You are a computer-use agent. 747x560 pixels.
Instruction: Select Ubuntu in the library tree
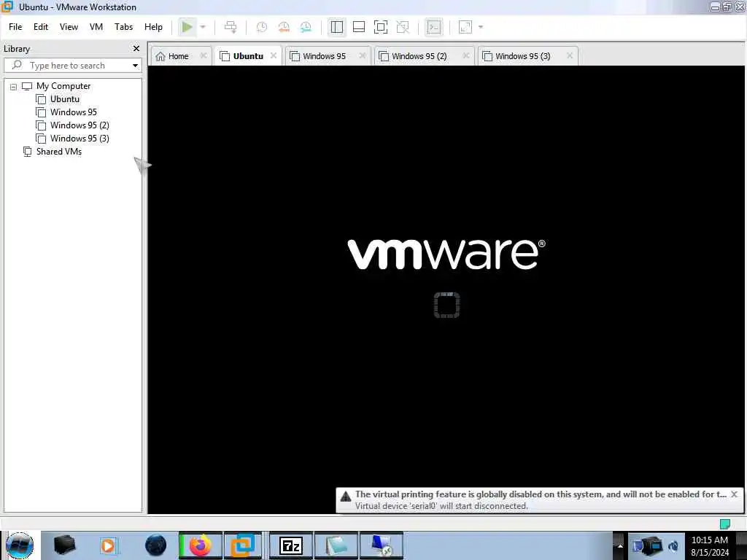click(65, 99)
